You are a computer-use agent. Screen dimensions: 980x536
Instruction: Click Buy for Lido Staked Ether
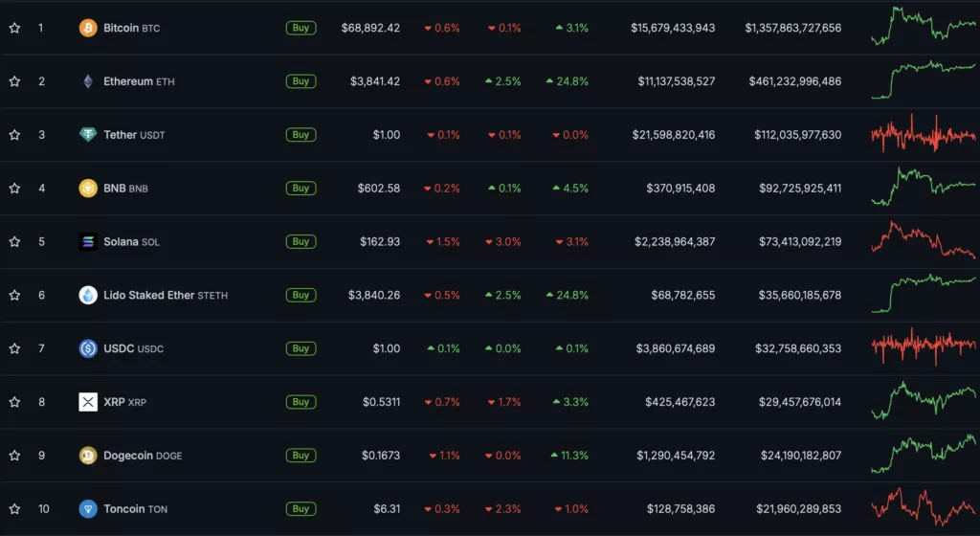click(x=301, y=295)
